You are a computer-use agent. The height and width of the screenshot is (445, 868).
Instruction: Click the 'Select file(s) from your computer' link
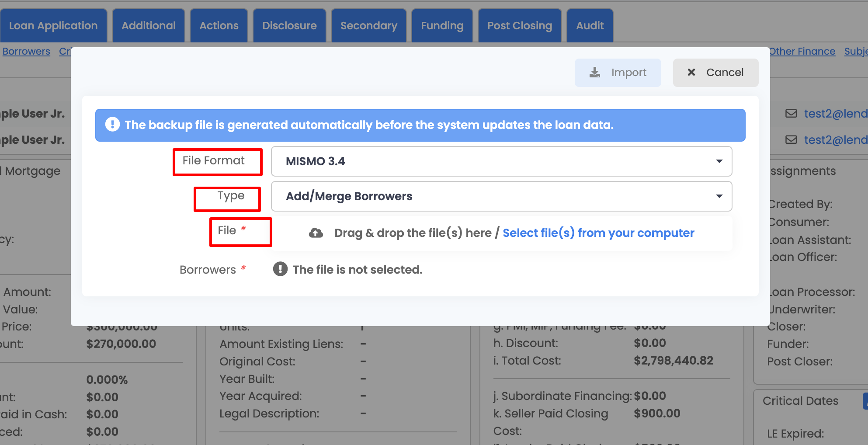pyautogui.click(x=598, y=233)
